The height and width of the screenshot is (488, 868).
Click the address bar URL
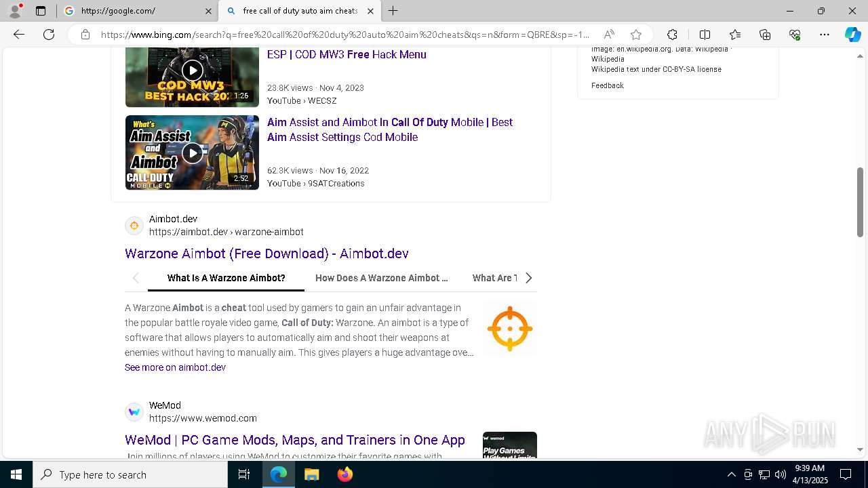coord(344,35)
